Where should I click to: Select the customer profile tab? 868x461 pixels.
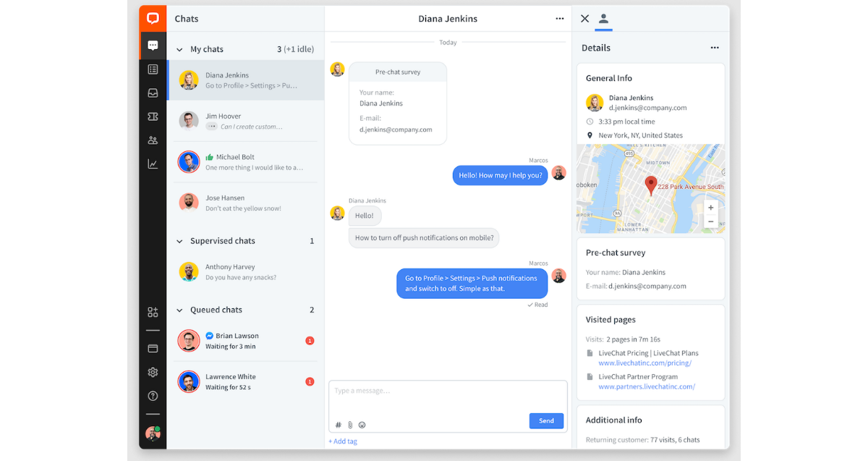[x=603, y=19]
